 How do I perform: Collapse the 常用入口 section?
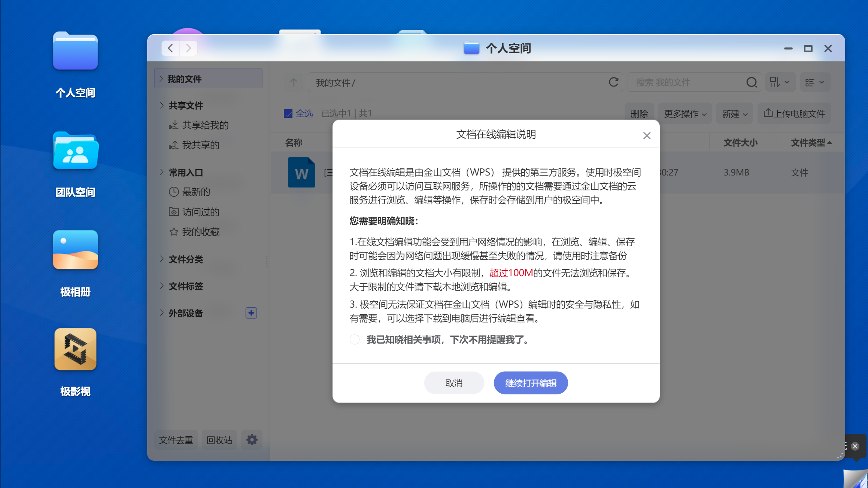[x=162, y=172]
